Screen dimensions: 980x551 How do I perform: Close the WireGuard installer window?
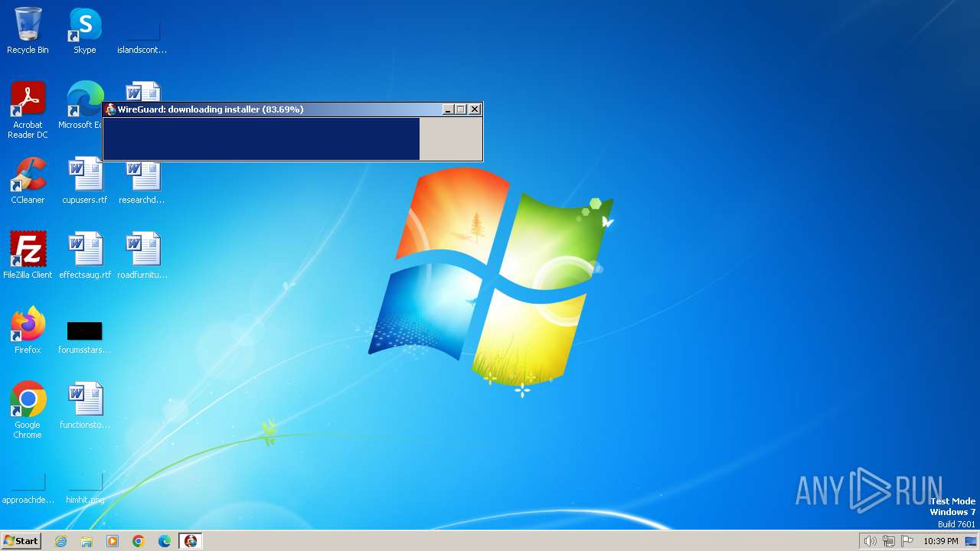click(x=475, y=109)
